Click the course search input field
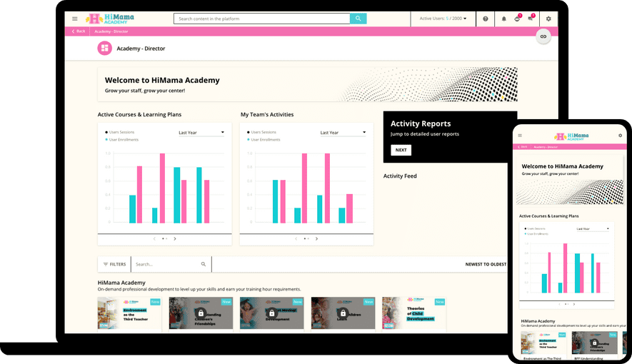The height and width of the screenshot is (364, 632). 168,264
